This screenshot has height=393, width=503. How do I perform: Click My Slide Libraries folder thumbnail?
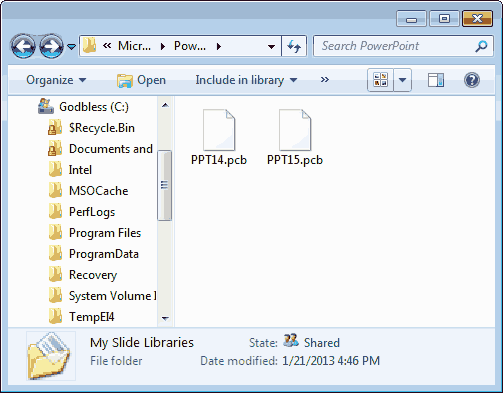(50, 356)
